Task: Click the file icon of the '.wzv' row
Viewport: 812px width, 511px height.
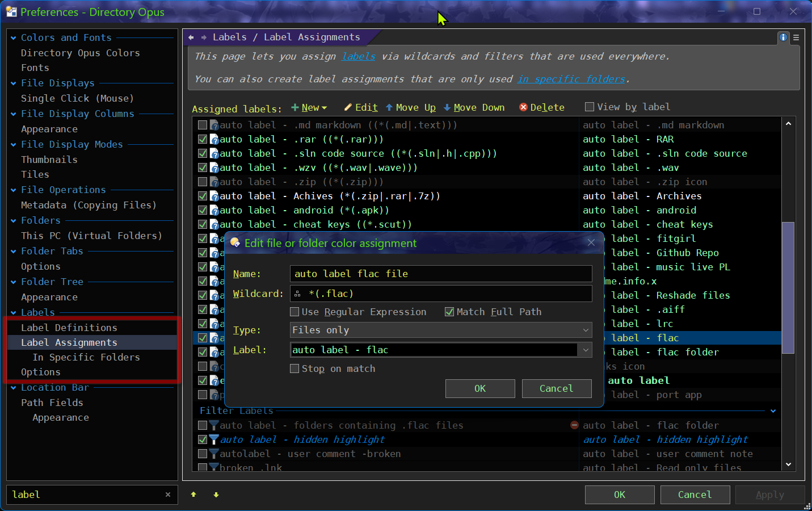Action: pos(214,167)
